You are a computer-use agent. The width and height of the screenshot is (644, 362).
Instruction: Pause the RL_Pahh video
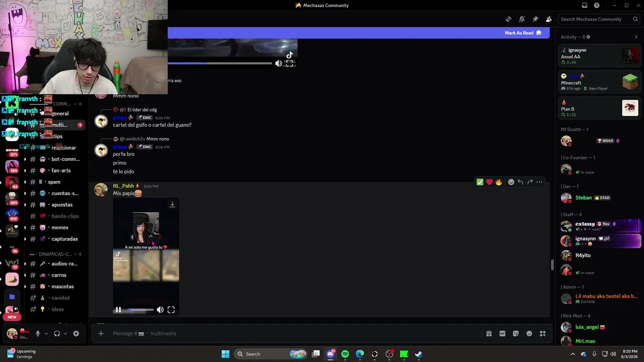pyautogui.click(x=118, y=310)
